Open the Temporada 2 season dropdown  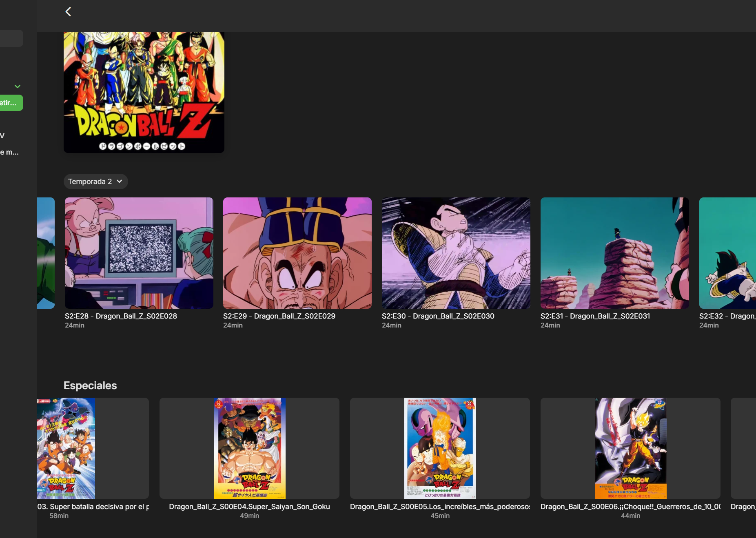(x=95, y=182)
